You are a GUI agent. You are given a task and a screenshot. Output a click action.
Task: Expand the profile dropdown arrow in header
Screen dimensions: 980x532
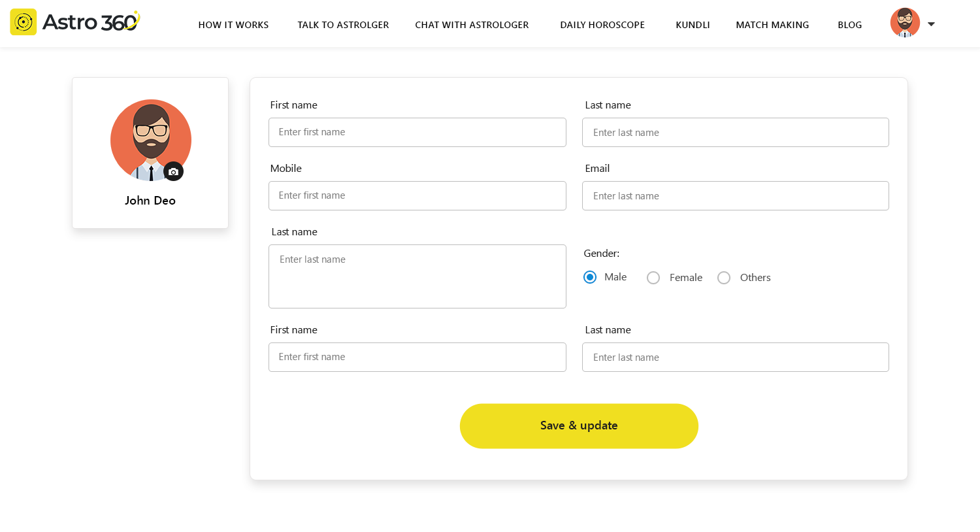tap(932, 24)
